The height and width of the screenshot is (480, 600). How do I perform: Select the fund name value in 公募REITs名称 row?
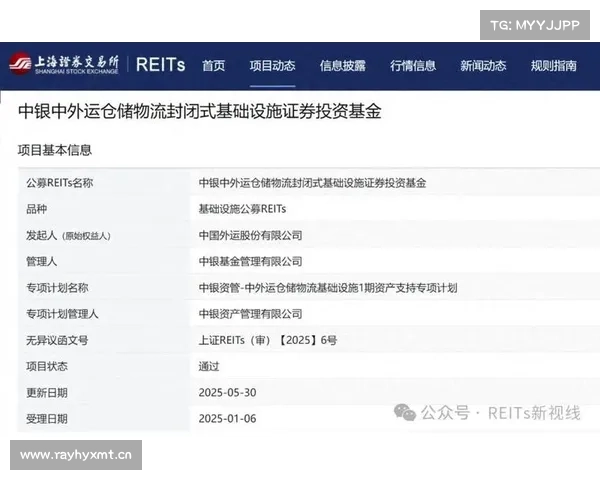click(312, 183)
